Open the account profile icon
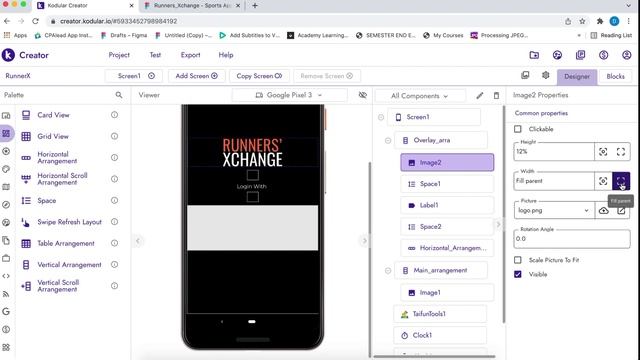640x360 pixels. 627,55
